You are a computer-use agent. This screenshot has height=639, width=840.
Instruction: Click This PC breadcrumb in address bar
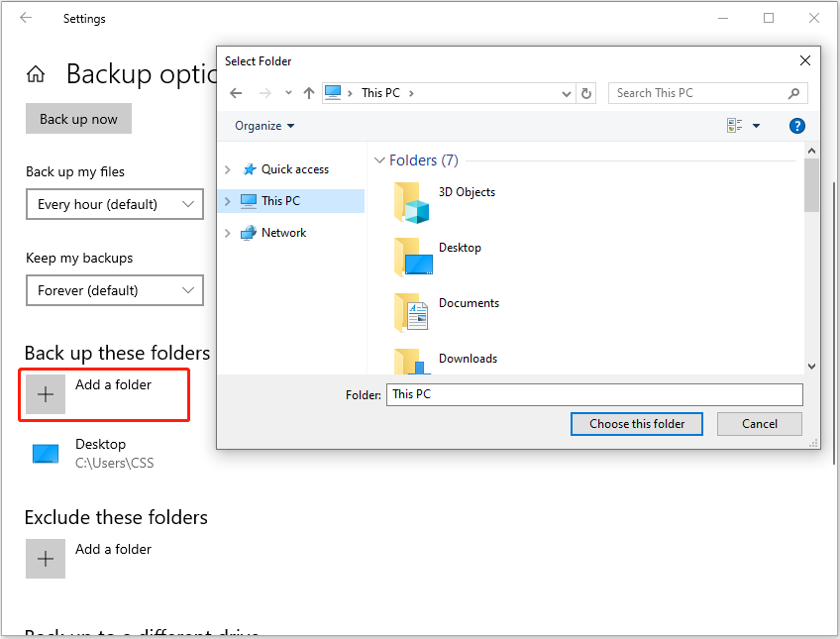[x=380, y=93]
